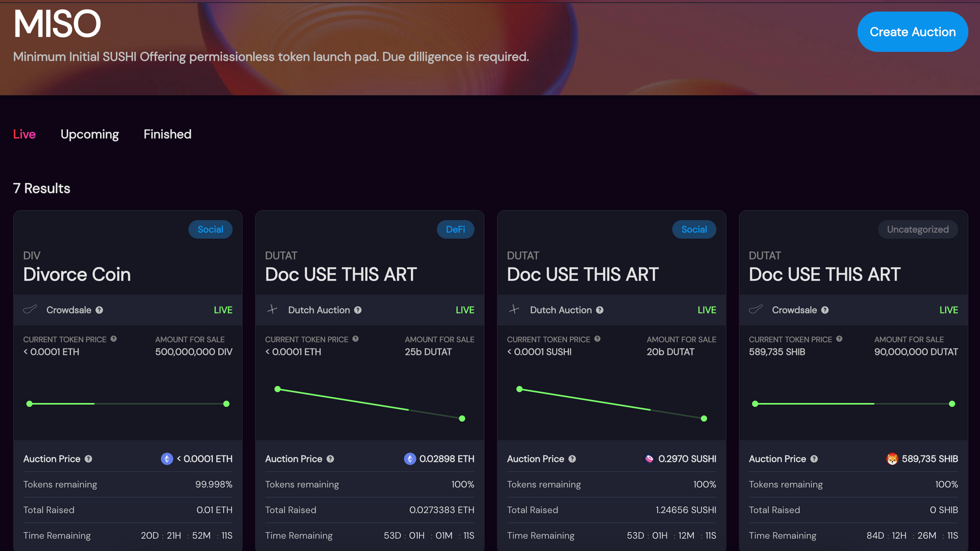The width and height of the screenshot is (980, 551).
Task: Click the help icon next to Crowdsale on Divorce Coin
Action: 100,310
